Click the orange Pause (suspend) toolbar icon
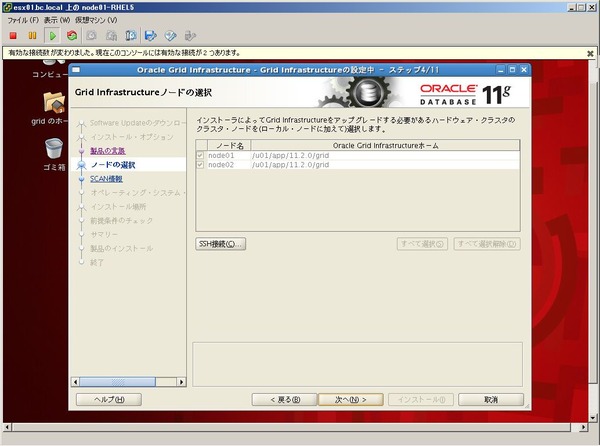This screenshot has width=600, height=446. [x=33, y=36]
